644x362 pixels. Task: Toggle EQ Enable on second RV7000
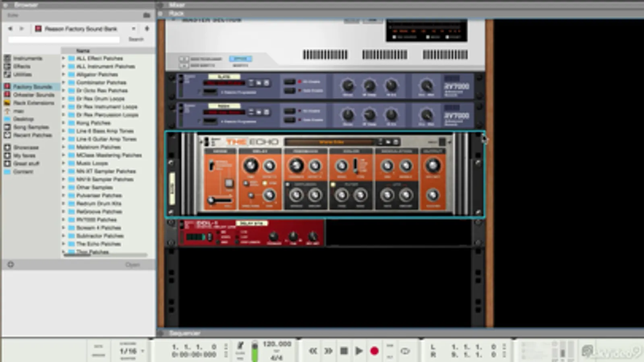click(x=290, y=111)
